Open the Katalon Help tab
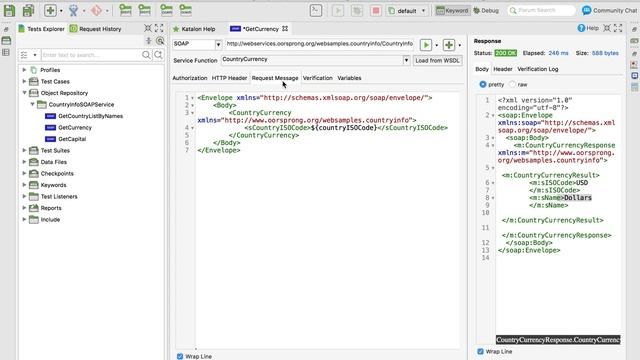 [194, 29]
